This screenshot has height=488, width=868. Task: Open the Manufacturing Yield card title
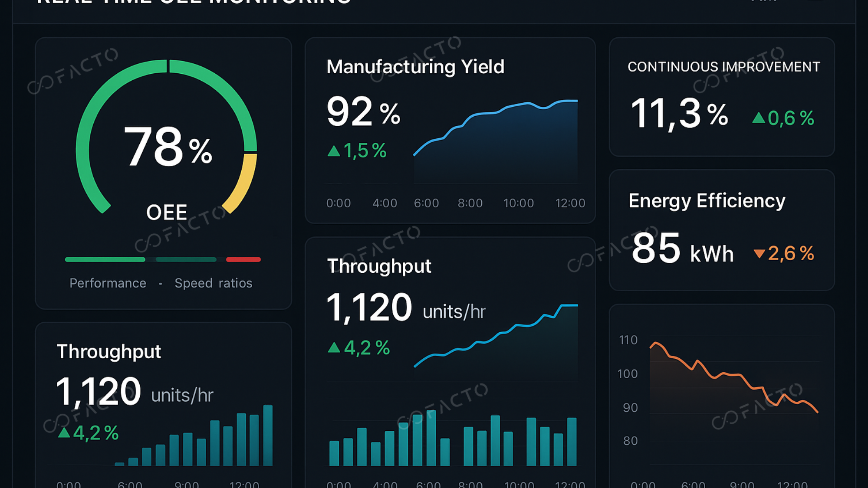point(415,67)
